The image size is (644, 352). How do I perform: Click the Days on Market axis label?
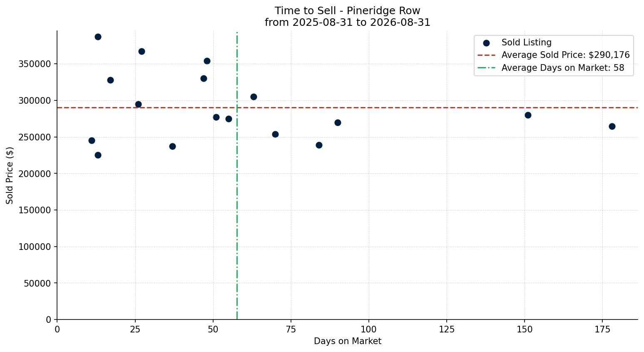(x=348, y=341)
